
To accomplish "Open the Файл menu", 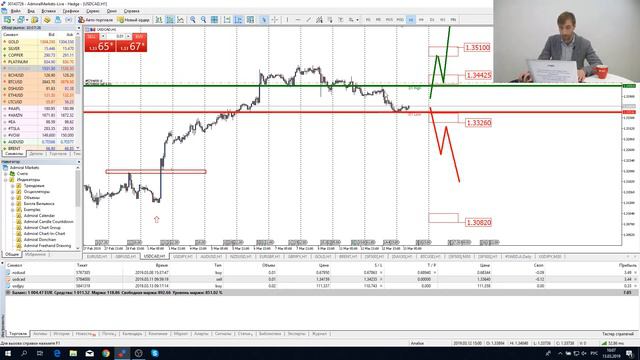I will [x=16, y=11].
